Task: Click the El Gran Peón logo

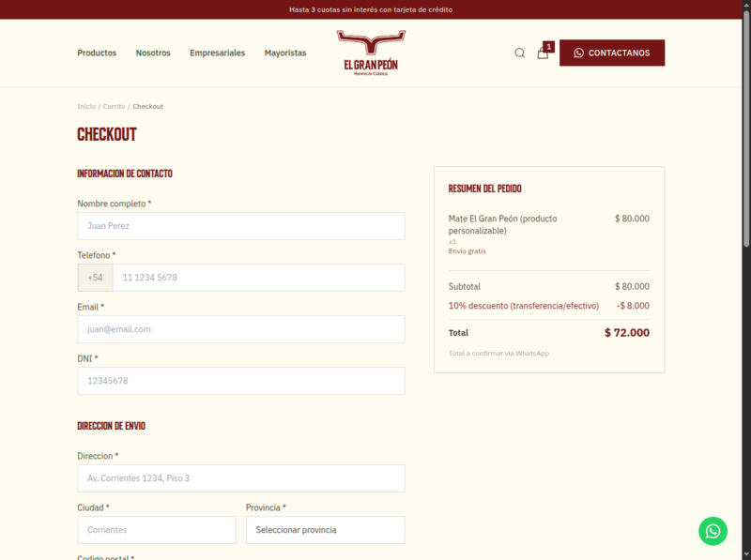Action: click(371, 53)
